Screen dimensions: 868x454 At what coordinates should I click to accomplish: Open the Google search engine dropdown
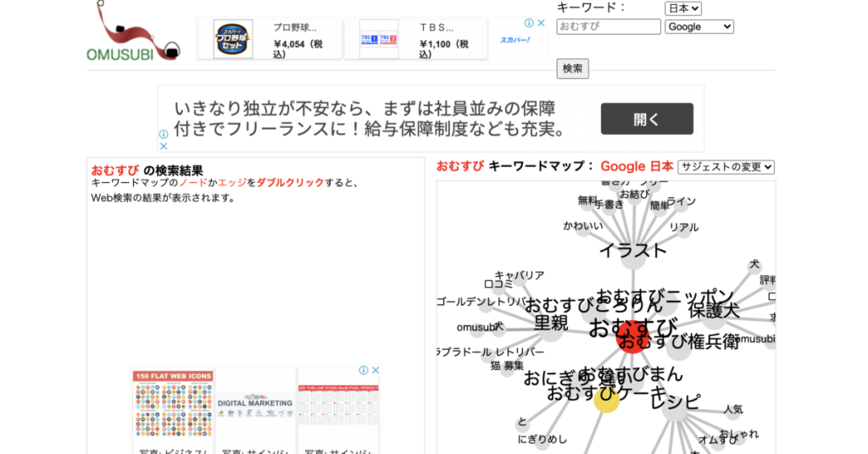click(x=699, y=26)
